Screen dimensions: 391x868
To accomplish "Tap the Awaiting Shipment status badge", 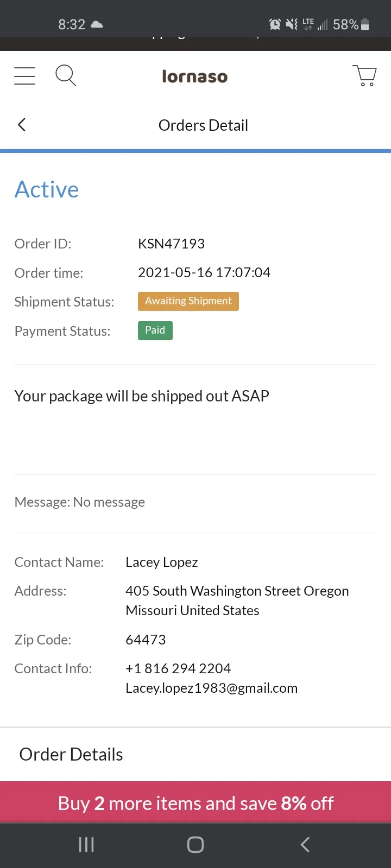I will point(188,301).
